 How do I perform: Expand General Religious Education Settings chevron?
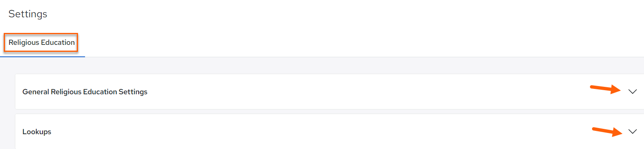coord(632,92)
